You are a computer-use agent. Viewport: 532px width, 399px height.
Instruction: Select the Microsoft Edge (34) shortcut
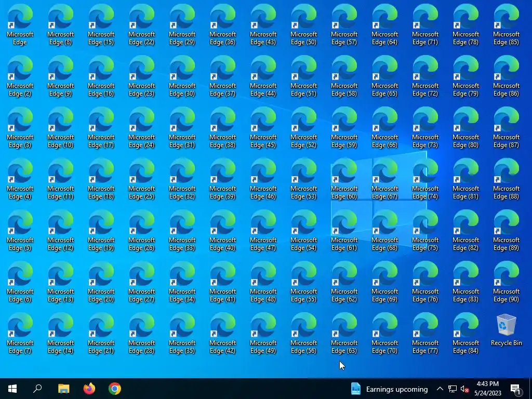pos(182,282)
